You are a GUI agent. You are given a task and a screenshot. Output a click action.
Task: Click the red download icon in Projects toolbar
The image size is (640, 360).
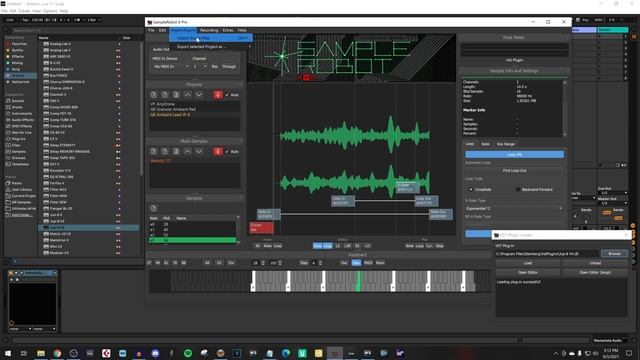pos(218,95)
